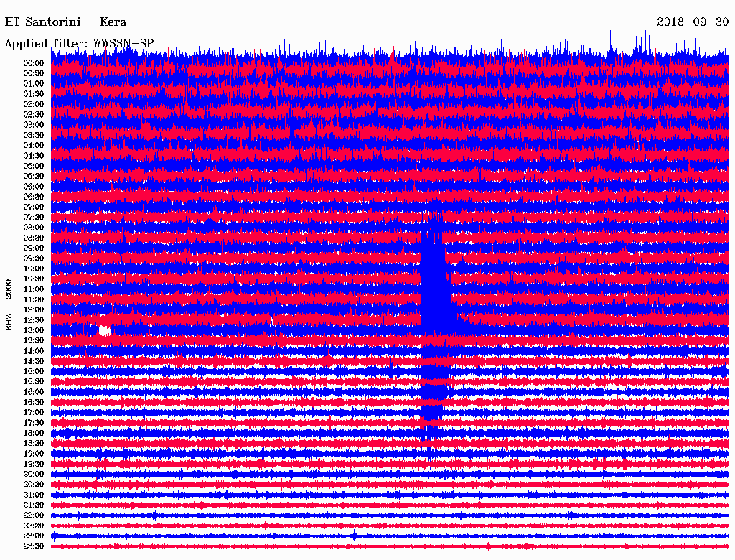Select the 15:00 time label
Screen dimensions: 735x560
point(34,371)
